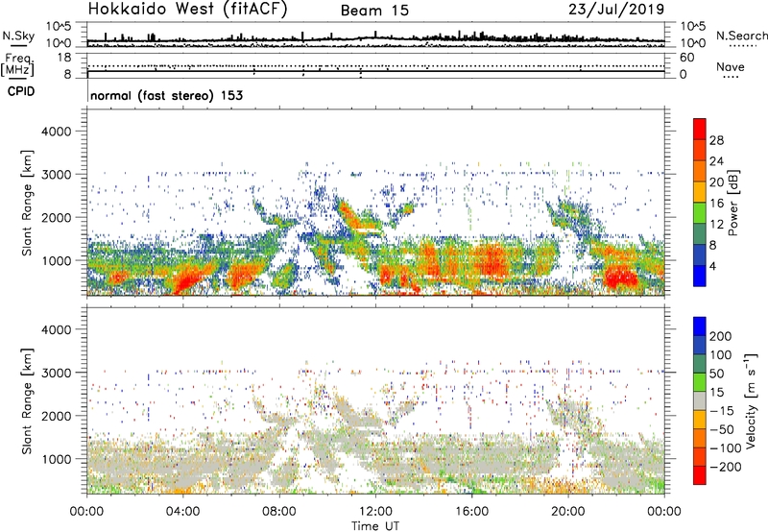Select the '12' power colorbar label
This screenshot has width=768, height=532.
coord(716,225)
